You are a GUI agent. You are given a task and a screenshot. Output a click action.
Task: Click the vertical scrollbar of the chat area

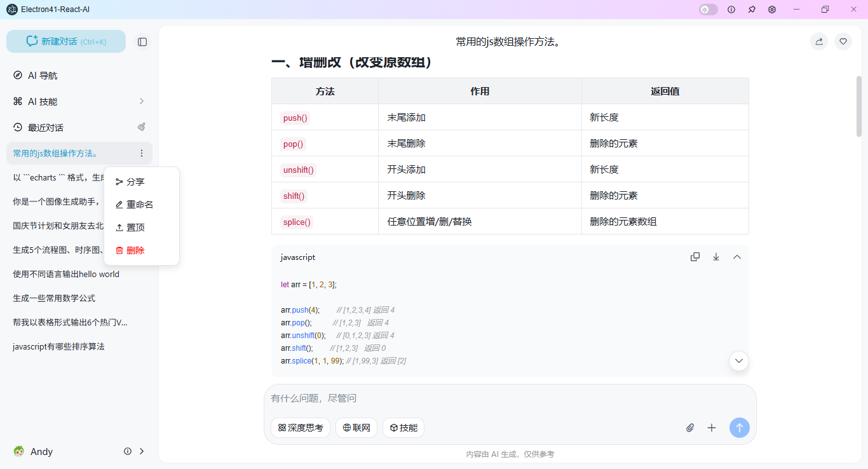tap(859, 106)
